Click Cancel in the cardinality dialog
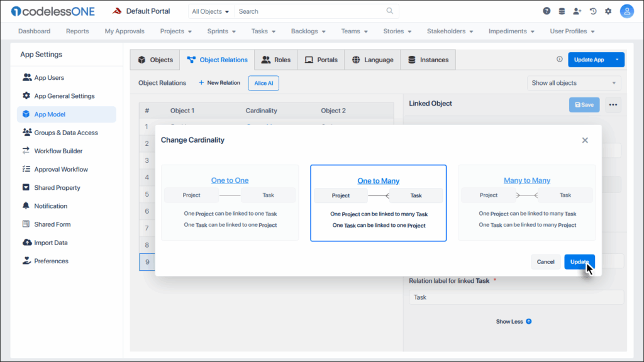The image size is (644, 362). coord(545,262)
